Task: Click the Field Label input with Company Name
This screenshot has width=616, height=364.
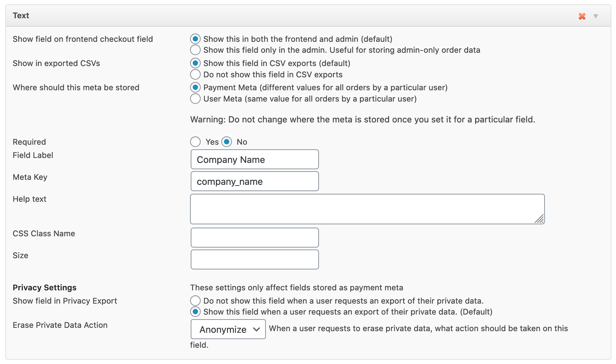Action: (x=255, y=160)
